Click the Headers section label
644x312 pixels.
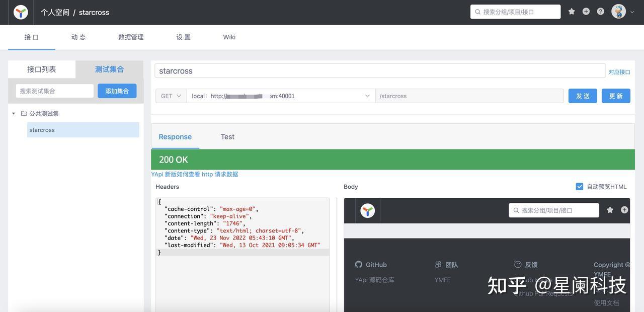click(168, 187)
